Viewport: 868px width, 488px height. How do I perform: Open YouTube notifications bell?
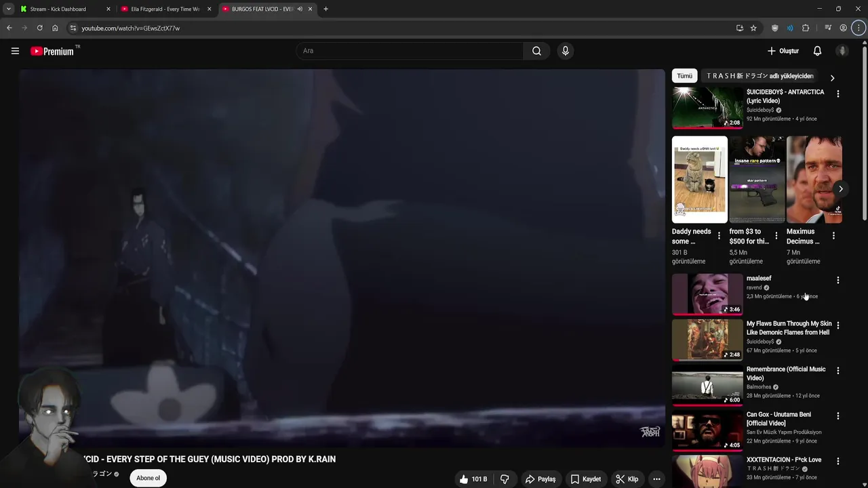[x=817, y=51]
